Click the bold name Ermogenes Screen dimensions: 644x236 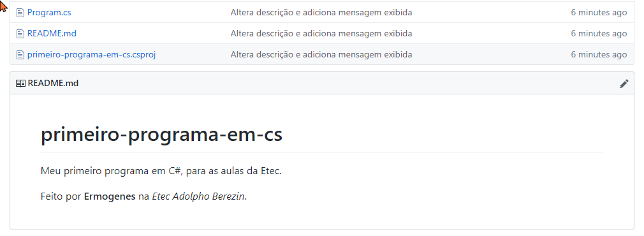[x=110, y=196]
